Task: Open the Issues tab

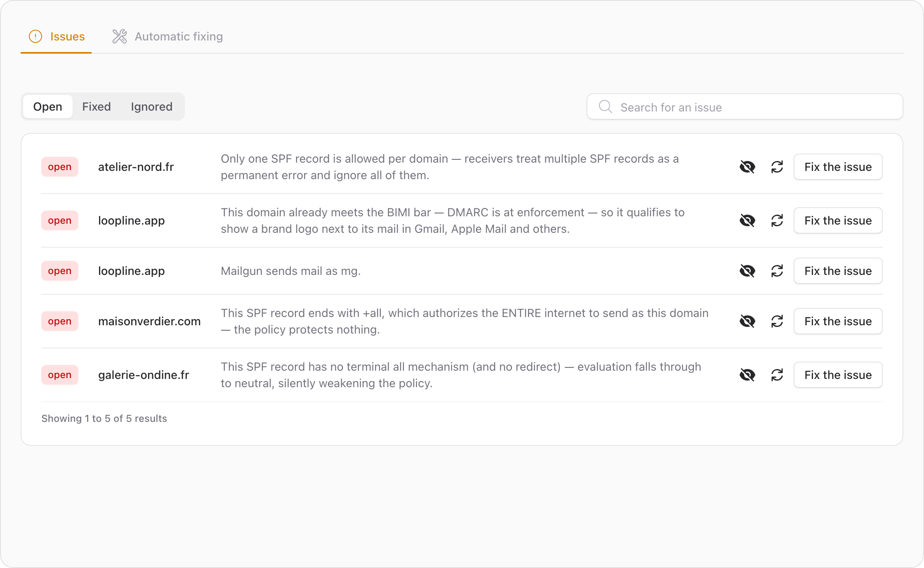Action: click(57, 36)
